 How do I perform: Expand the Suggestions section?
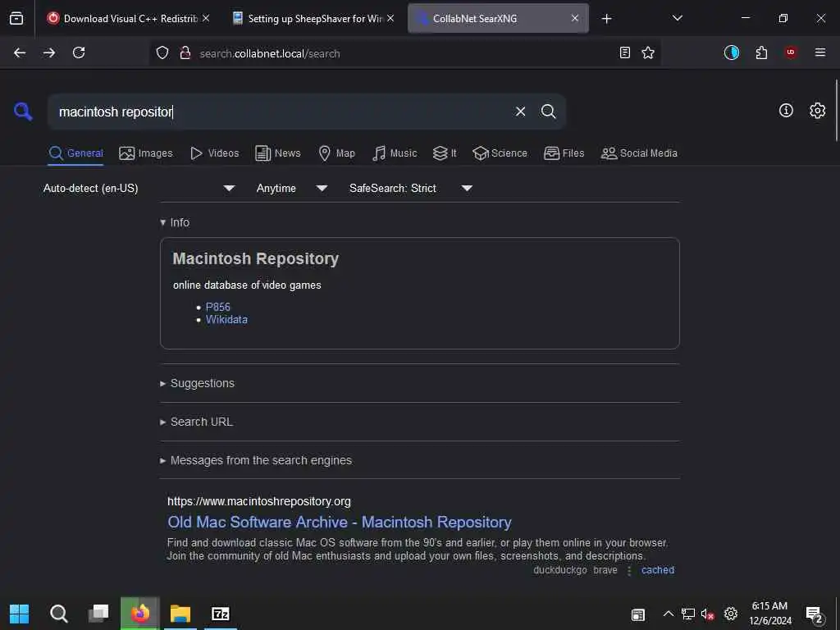(x=197, y=383)
